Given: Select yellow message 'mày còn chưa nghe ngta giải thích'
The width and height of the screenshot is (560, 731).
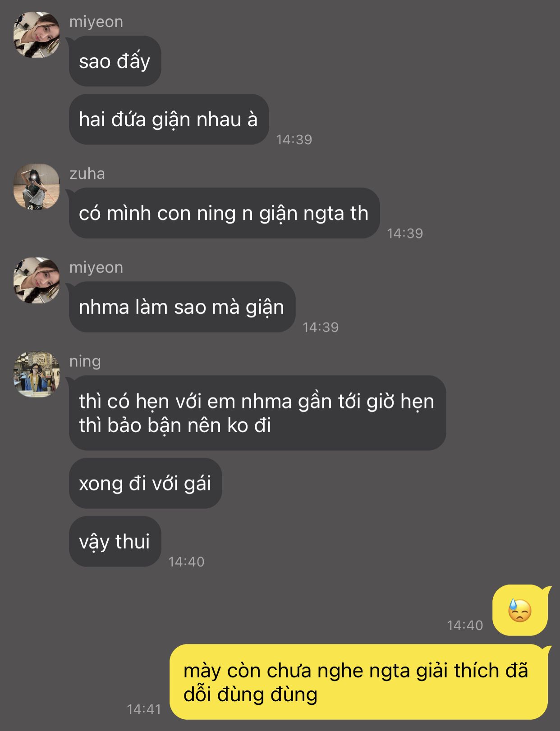Looking at the screenshot, I should coord(360,682).
